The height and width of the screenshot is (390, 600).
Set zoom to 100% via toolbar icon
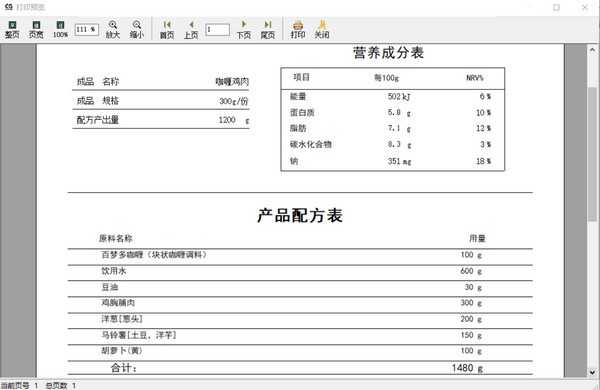click(60, 29)
